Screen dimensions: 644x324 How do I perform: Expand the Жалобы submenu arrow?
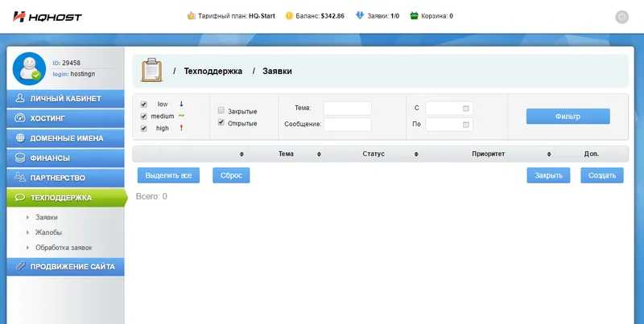click(x=27, y=232)
